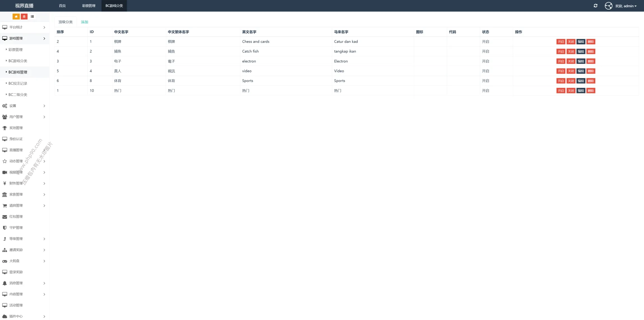Click the trophy icon for 奖池管理
The height and width of the screenshot is (320, 644).
click(5, 128)
